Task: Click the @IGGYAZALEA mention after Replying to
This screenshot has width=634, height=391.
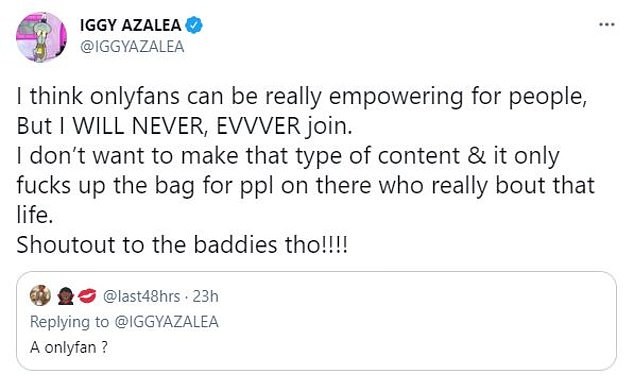Action: click(167, 322)
